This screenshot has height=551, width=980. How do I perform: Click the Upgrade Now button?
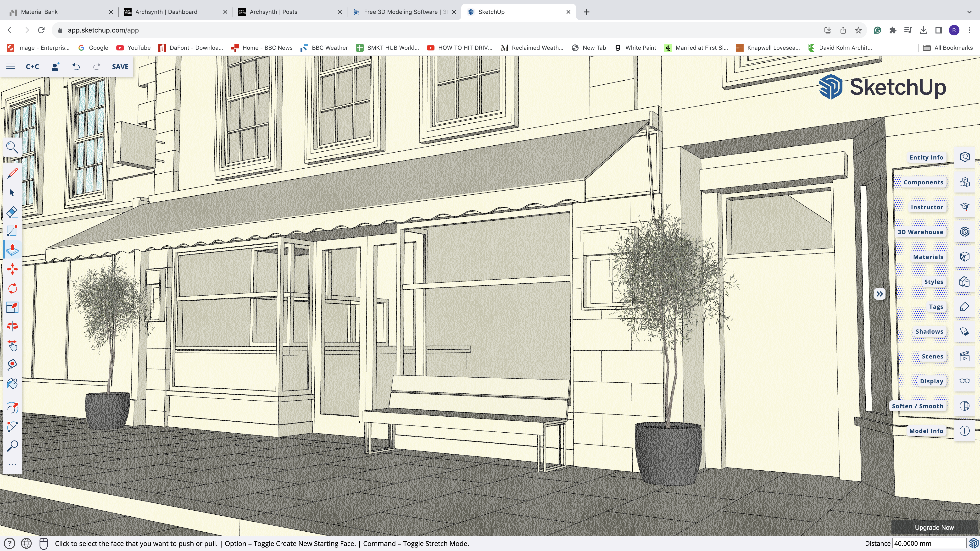pos(934,527)
